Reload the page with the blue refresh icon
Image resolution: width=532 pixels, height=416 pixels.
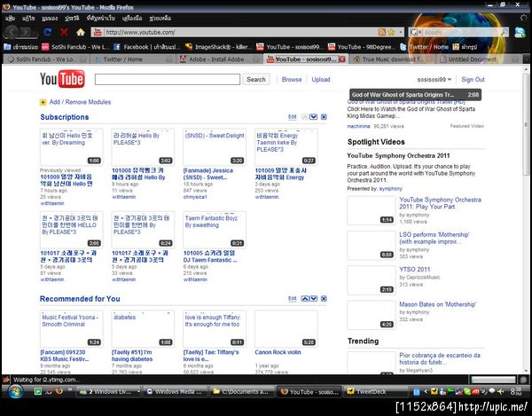coord(48,32)
